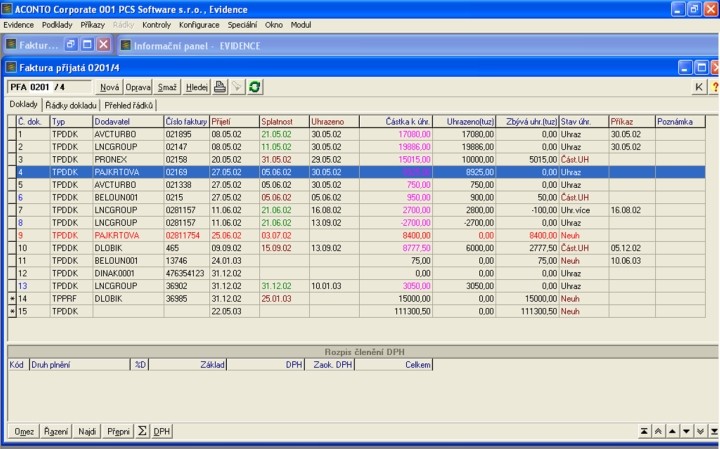This screenshot has height=449, width=720.
Task: Click the Sigma sum icon
Action: click(142, 431)
